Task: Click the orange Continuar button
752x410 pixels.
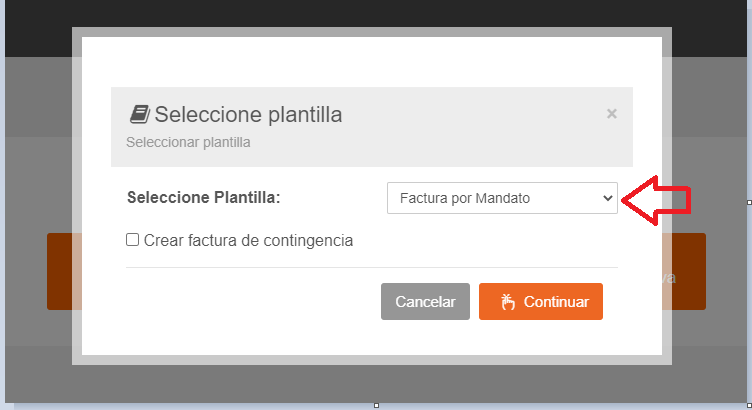Action: (541, 302)
